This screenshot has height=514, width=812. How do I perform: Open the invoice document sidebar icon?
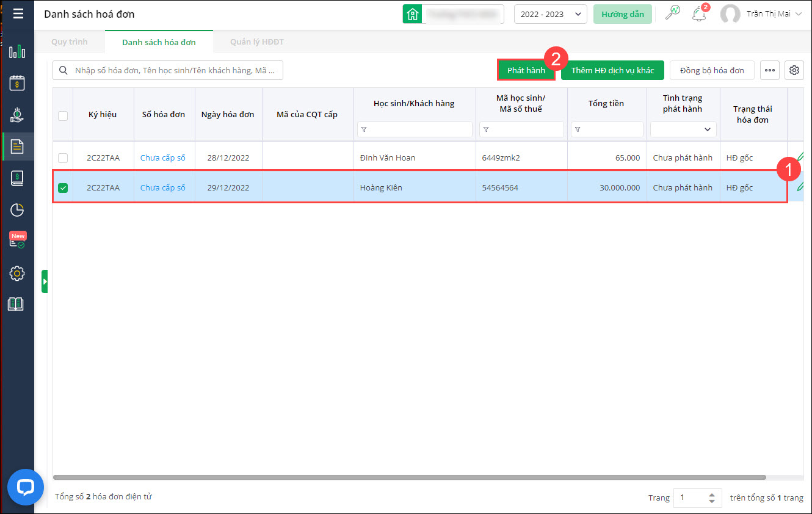point(17,147)
